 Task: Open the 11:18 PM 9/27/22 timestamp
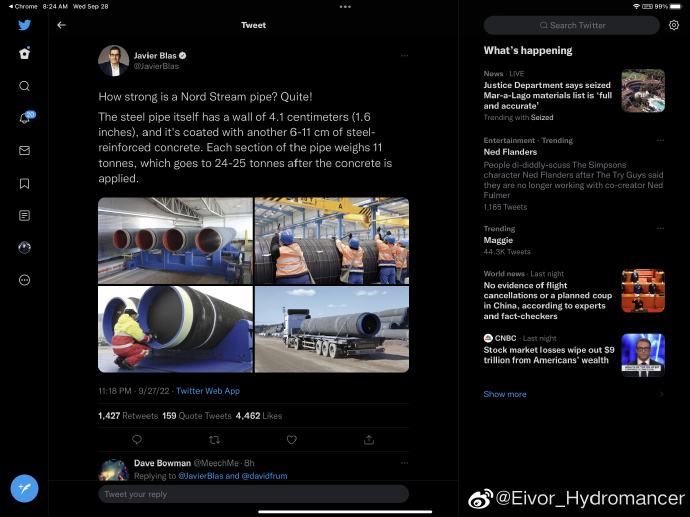(x=134, y=391)
